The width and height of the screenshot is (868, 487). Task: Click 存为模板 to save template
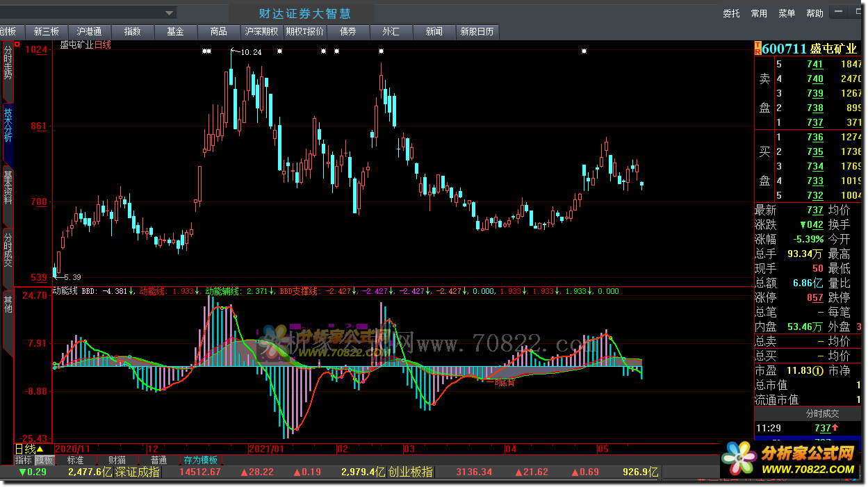[x=201, y=460]
